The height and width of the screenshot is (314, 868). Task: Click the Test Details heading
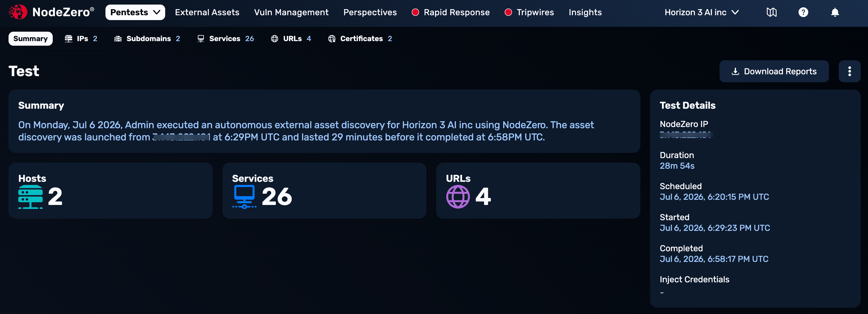[x=687, y=105]
